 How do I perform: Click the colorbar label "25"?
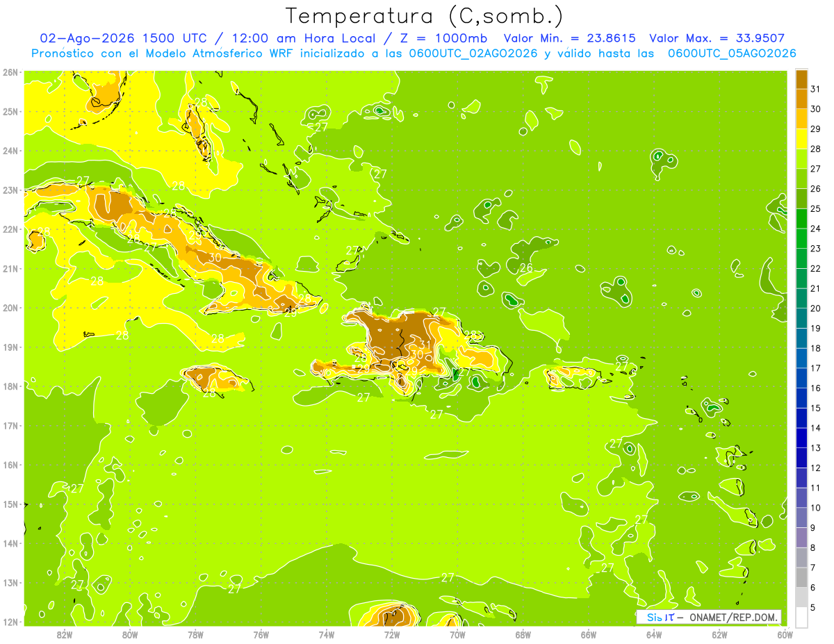[x=815, y=208]
